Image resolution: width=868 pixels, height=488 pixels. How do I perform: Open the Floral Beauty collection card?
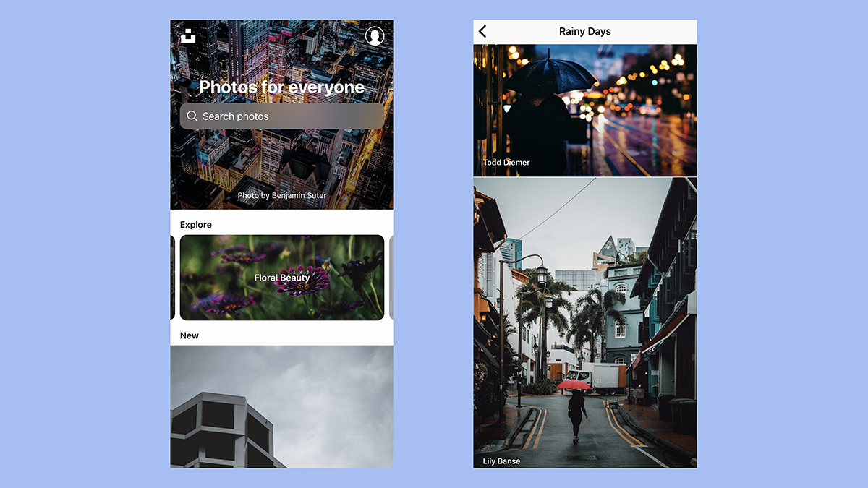point(282,278)
